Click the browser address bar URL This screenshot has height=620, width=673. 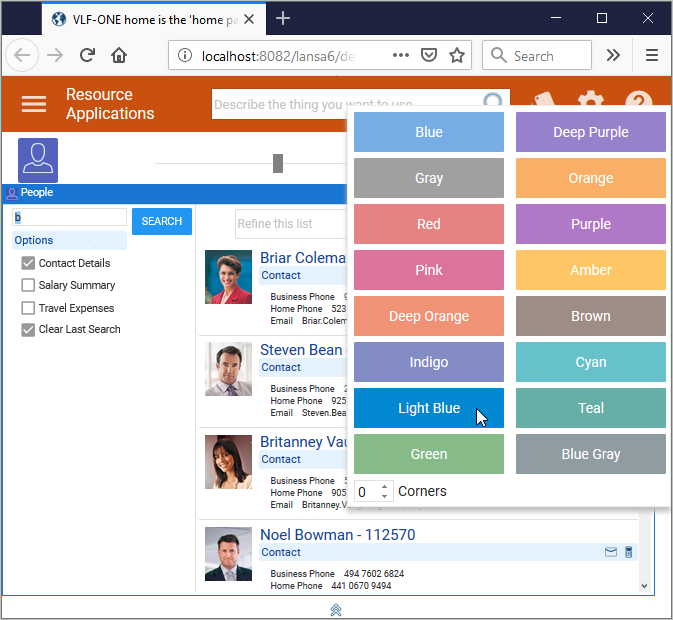(279, 56)
